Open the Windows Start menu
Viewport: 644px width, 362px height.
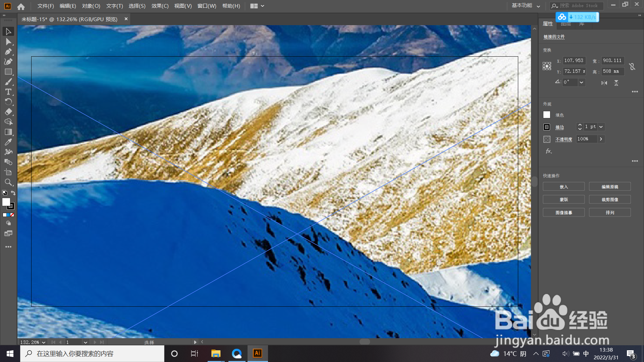[x=10, y=354]
